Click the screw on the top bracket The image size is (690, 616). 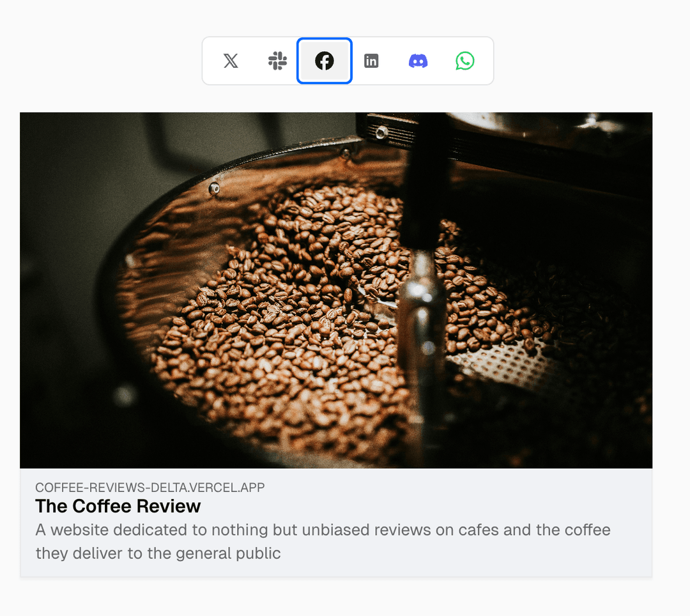[381, 132]
